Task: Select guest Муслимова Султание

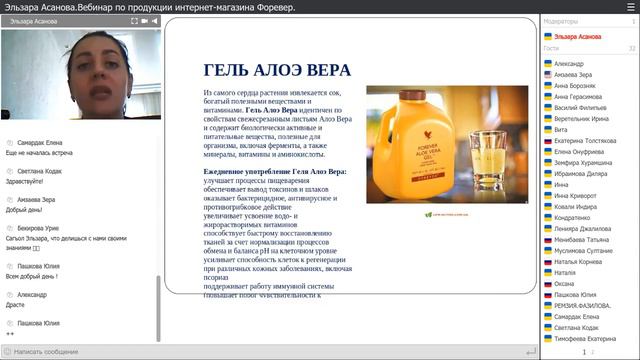Action: (583, 251)
